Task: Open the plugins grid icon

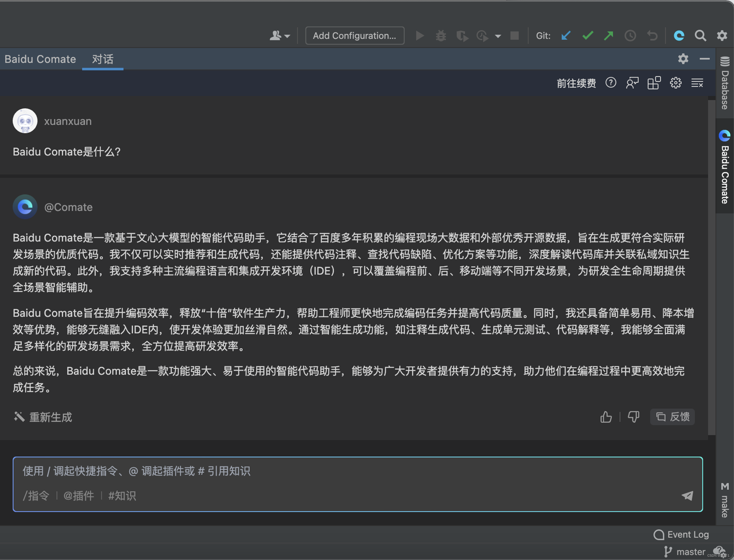Action: [654, 83]
